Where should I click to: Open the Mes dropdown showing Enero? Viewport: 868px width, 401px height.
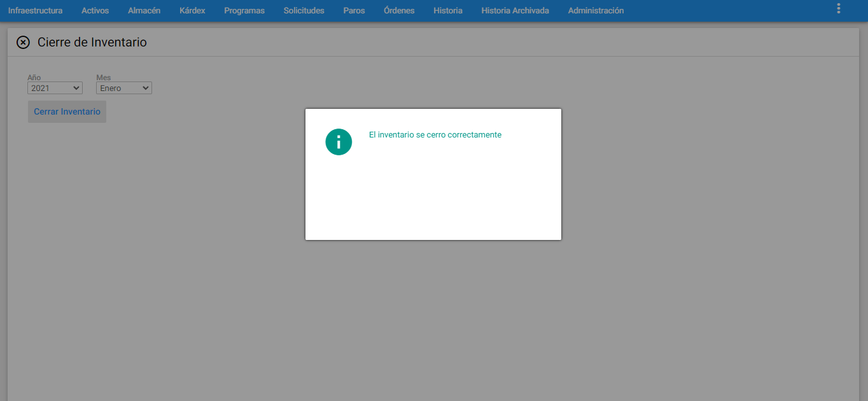pos(124,88)
